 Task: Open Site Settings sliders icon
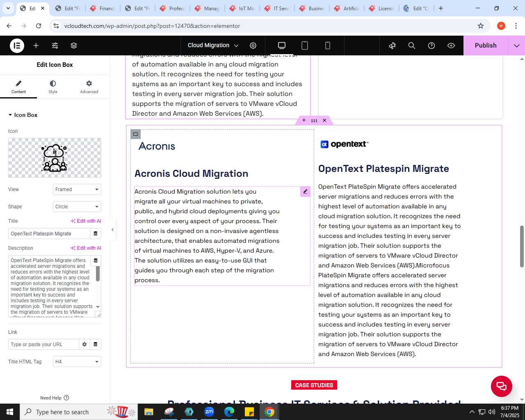point(55,46)
